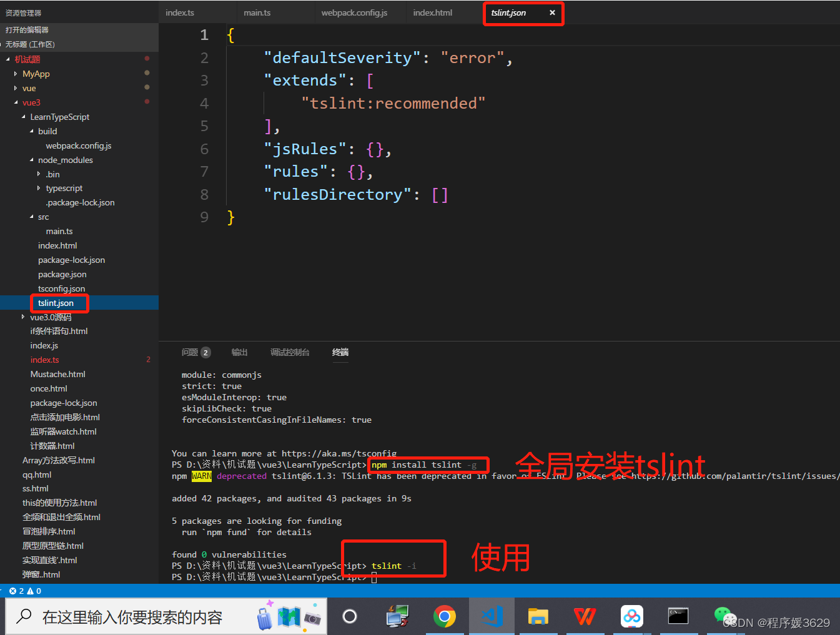This screenshot has width=840, height=635.
Task: Open the WeChat icon in the system tray
Action: point(723,615)
